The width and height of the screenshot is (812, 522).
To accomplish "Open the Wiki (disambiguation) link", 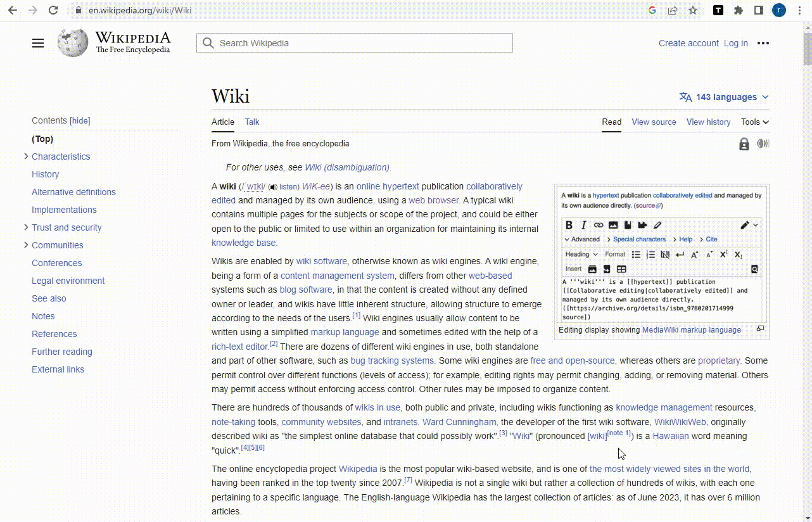I will click(348, 167).
